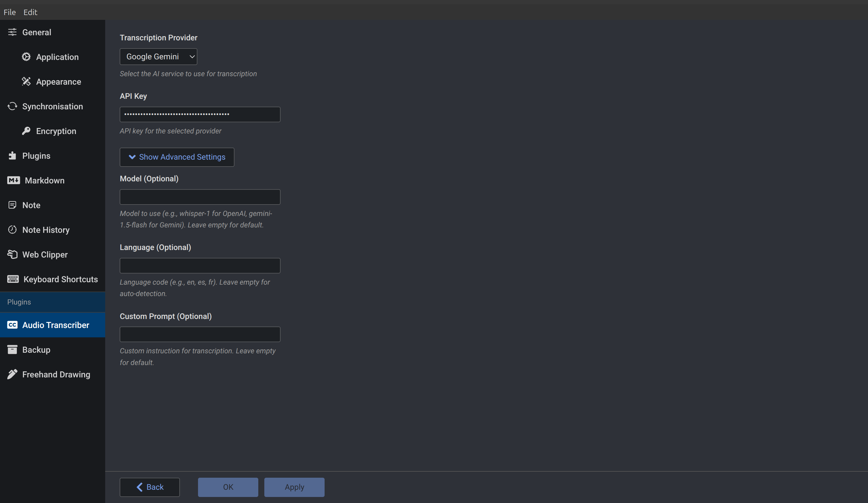Open Synchronisation settings via sync icon
Image resolution: width=868 pixels, height=503 pixels.
12,106
